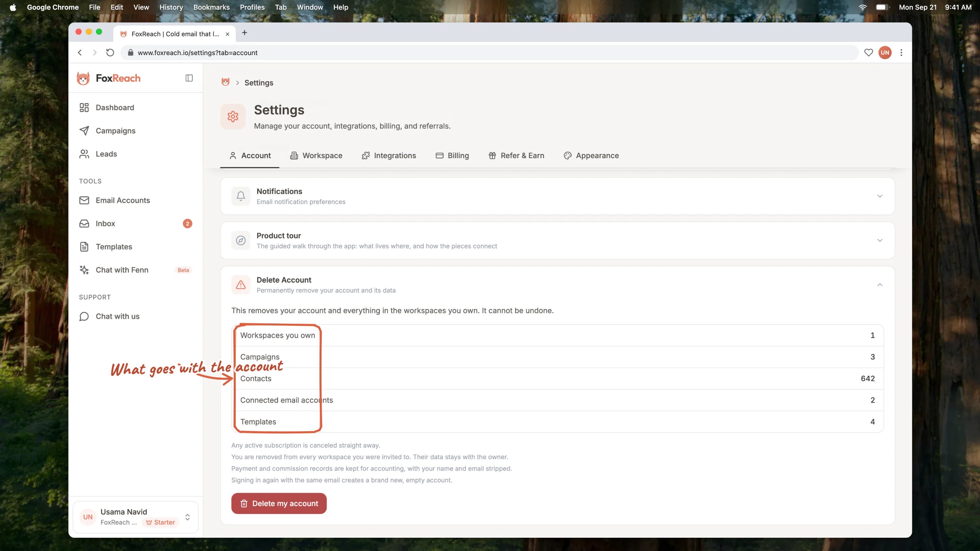This screenshot has width=980, height=551.
Task: Click the Settings gear icon beside heading
Action: click(x=233, y=116)
